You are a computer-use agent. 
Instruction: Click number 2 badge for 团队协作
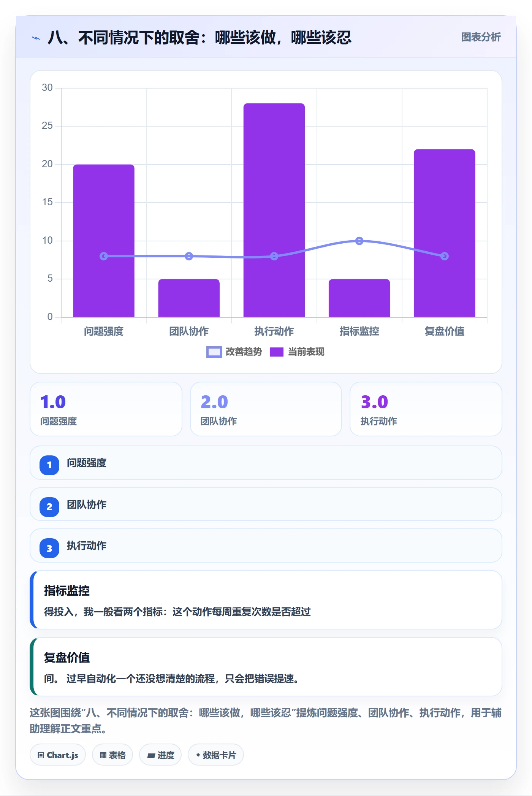[49, 507]
